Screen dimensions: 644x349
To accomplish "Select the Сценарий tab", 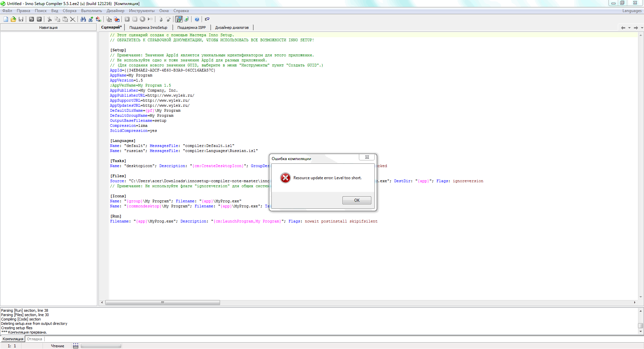I will [111, 27].
